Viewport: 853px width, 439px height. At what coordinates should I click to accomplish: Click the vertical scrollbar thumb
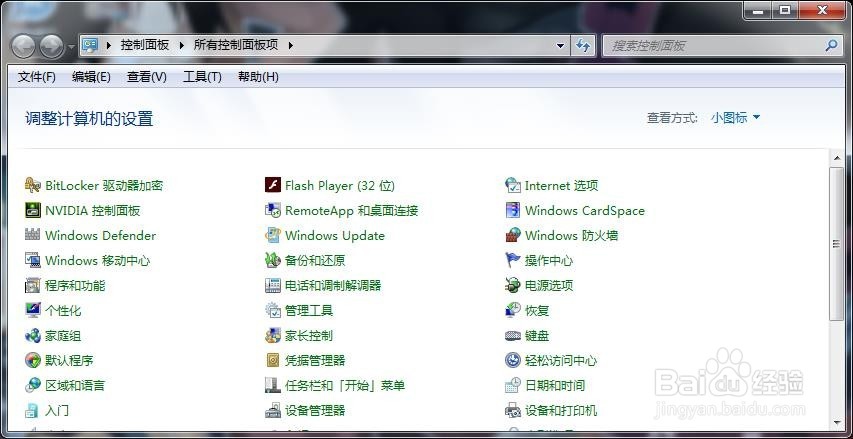click(x=836, y=244)
